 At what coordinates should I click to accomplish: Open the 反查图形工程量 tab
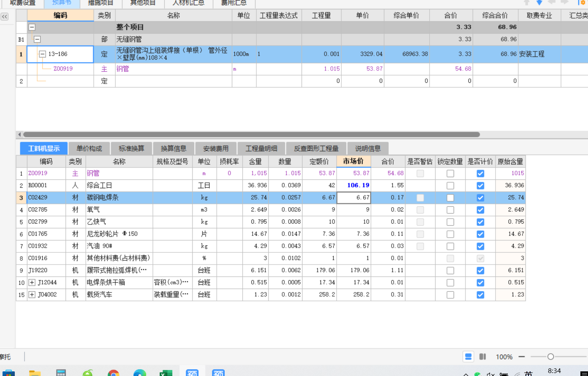[x=316, y=149]
